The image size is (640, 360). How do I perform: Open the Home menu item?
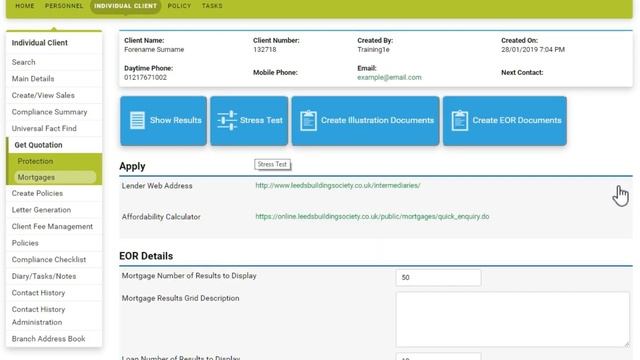25,6
